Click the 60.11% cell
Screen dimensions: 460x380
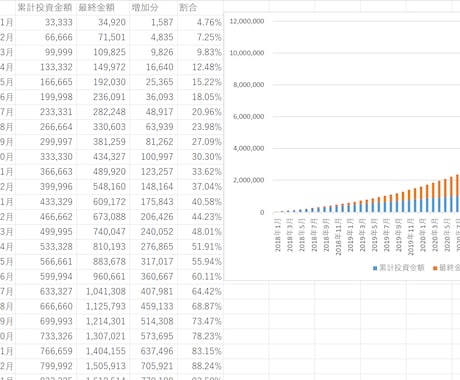pos(200,276)
